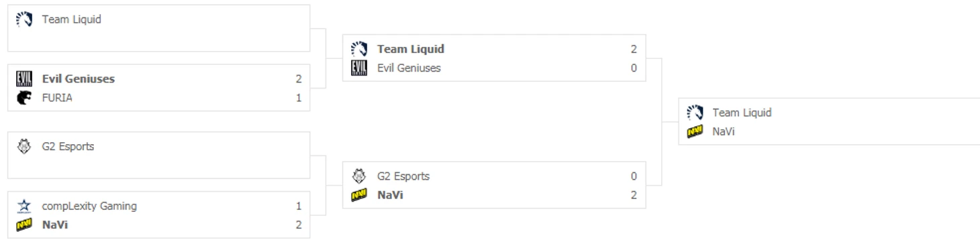Open NaVi name in the final match
980x242 pixels.
pyautogui.click(x=724, y=131)
